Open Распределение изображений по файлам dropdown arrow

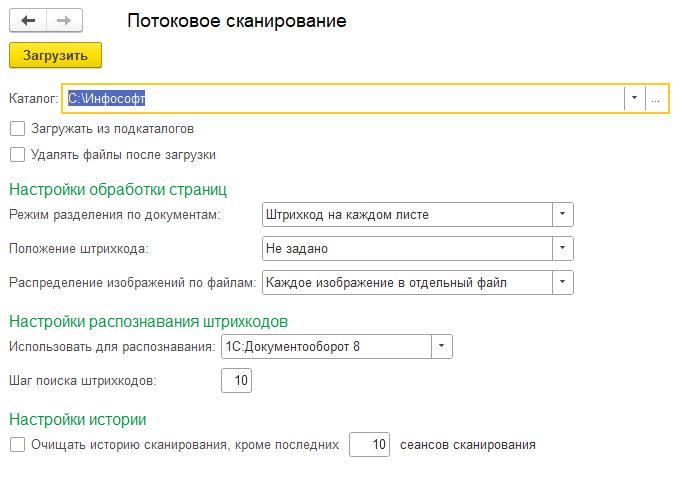[563, 282]
